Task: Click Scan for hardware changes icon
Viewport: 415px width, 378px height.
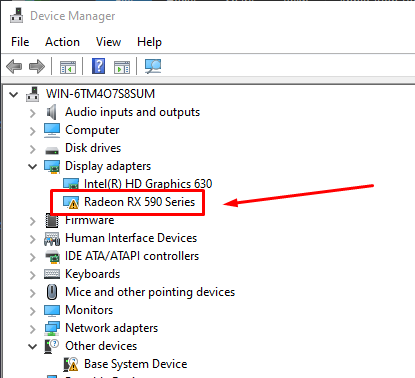Action: [x=153, y=66]
